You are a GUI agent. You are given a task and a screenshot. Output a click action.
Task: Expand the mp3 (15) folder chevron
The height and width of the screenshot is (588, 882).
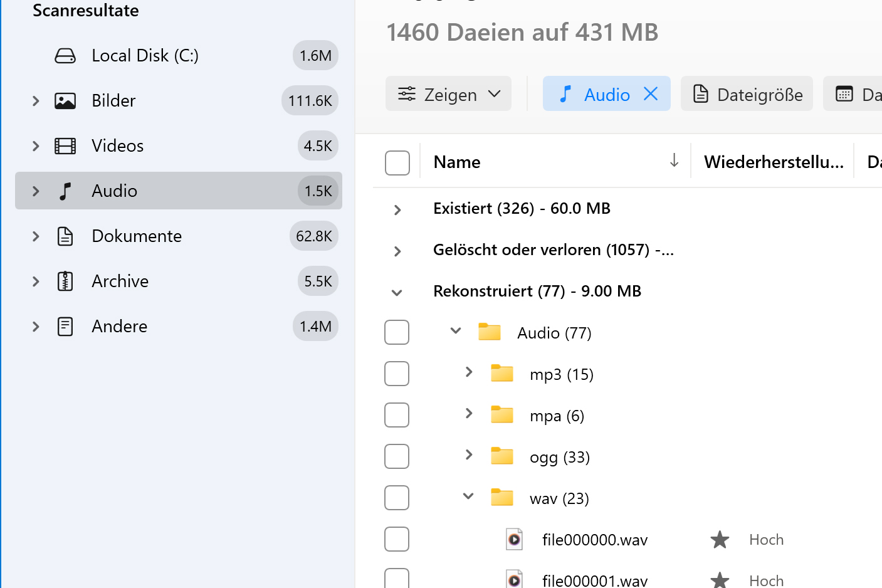pos(469,372)
